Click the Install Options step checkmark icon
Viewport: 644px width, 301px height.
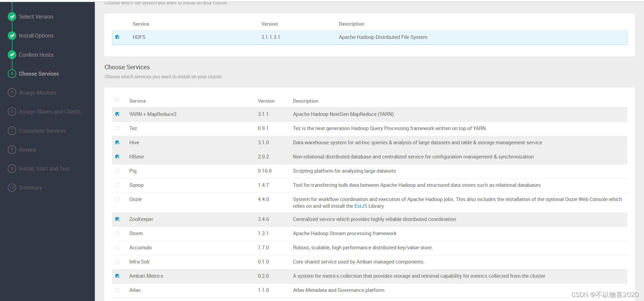[12, 35]
